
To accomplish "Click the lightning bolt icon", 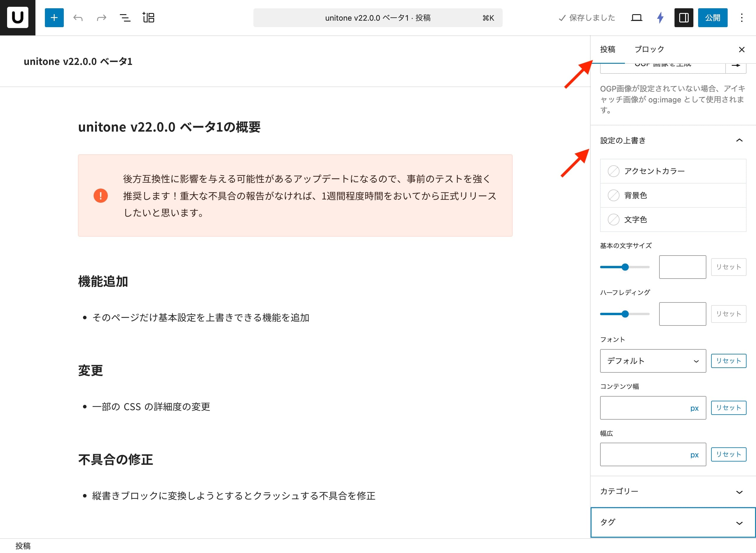I will tap(660, 18).
